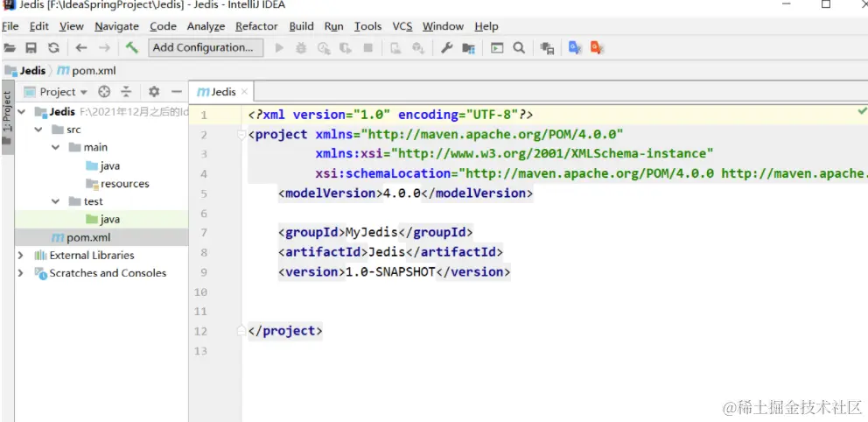Go forward with the right arrow icon
The image size is (868, 422).
click(104, 48)
